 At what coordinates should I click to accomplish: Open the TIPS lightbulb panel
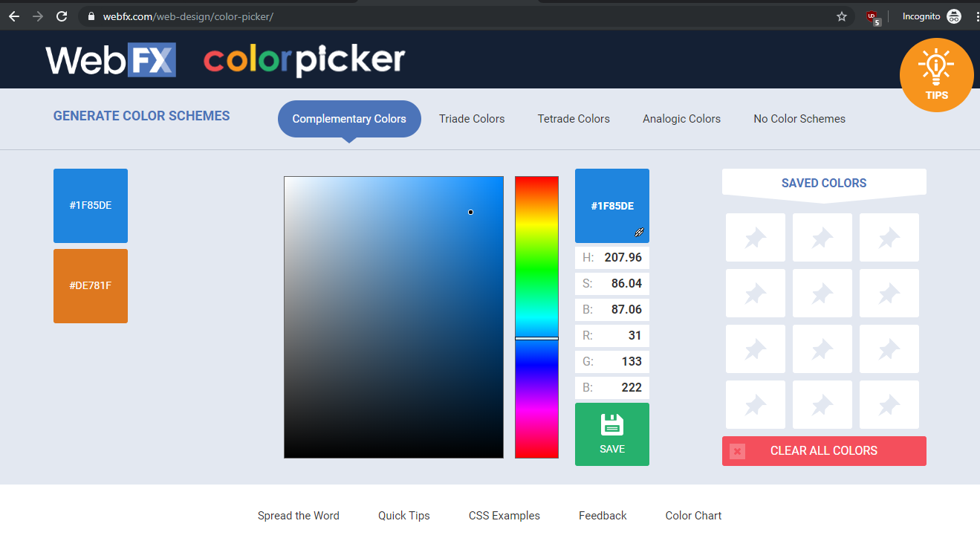pyautogui.click(x=936, y=75)
